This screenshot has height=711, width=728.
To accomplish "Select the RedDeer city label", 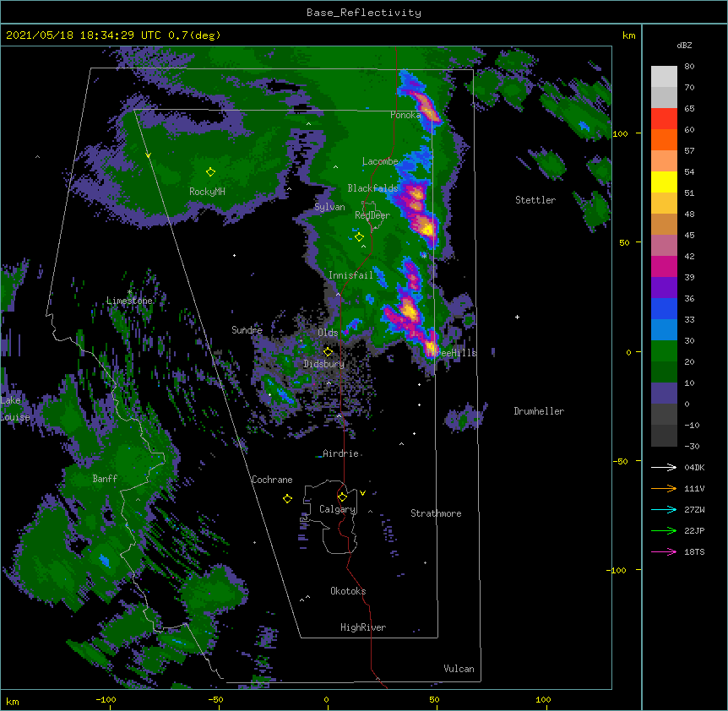I will tap(372, 215).
